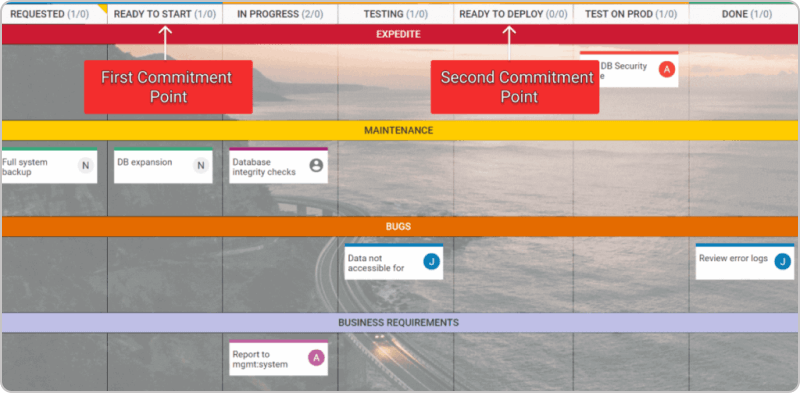Screen dimensions: 800x393
Task: Click the Second Commitment Point red label
Action: [515, 87]
